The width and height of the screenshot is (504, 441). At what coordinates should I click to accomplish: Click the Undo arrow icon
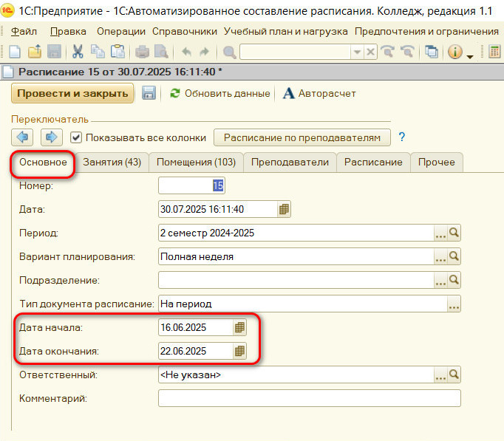[186, 52]
